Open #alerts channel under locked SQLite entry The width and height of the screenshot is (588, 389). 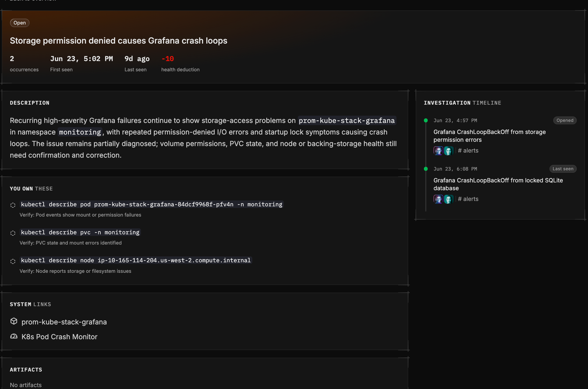click(468, 199)
